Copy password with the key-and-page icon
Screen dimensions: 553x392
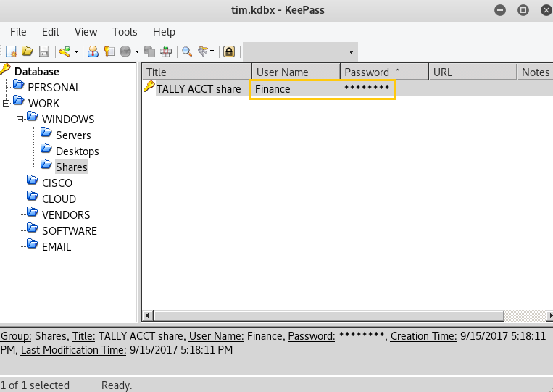click(109, 51)
